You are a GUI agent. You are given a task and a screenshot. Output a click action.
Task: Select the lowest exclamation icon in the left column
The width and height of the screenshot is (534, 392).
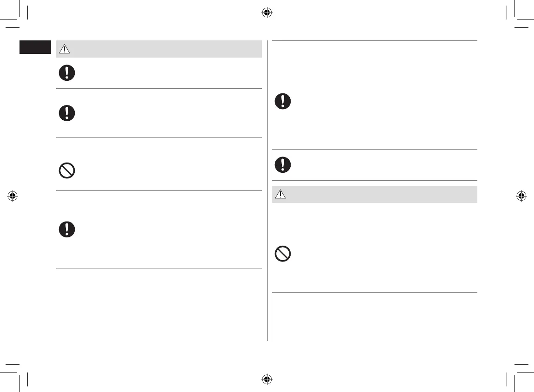[x=67, y=229]
